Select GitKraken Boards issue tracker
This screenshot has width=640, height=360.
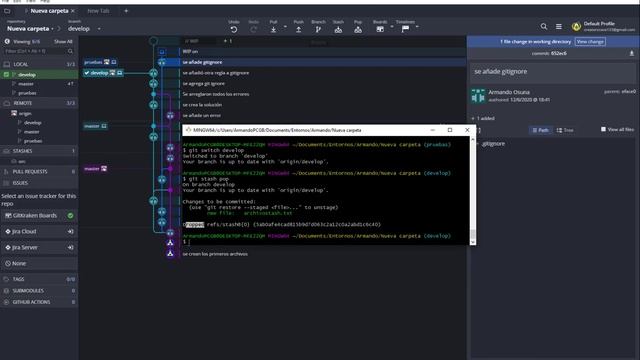[x=39, y=216]
